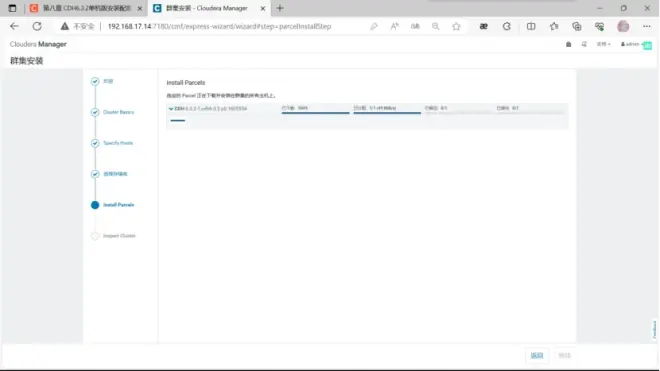The width and height of the screenshot is (660, 371).
Task: Open the favorites list icon
Action: pos(554,27)
